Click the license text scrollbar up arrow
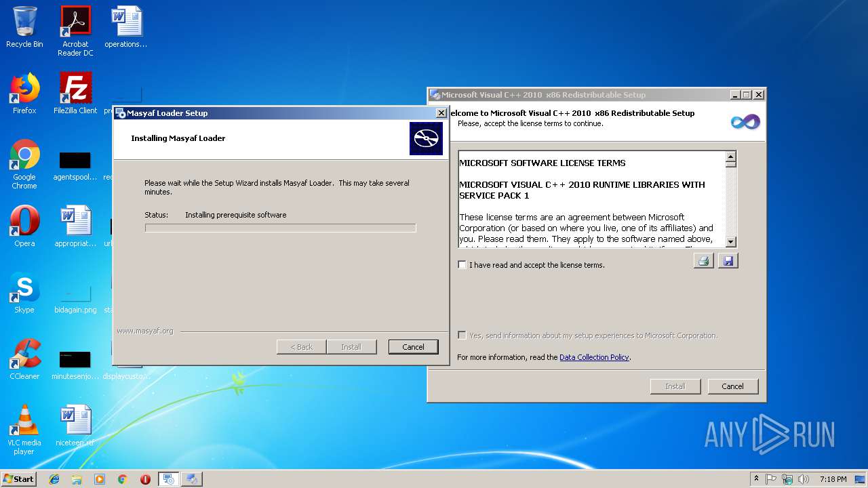 [x=731, y=156]
